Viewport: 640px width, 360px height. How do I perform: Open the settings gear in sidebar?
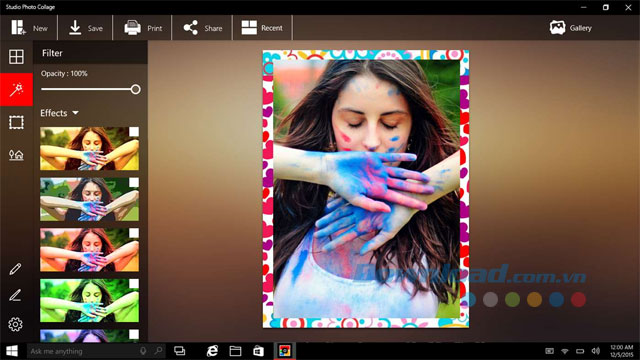[x=16, y=324]
